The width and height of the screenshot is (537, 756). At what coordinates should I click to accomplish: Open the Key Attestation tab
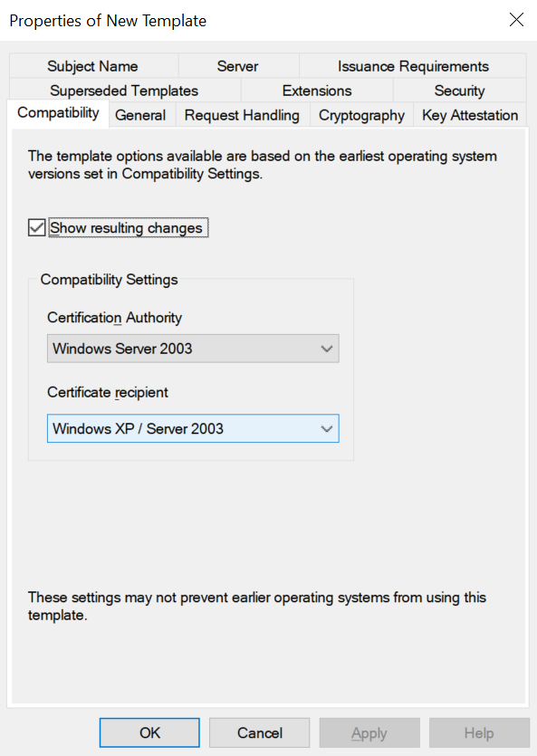coord(470,115)
